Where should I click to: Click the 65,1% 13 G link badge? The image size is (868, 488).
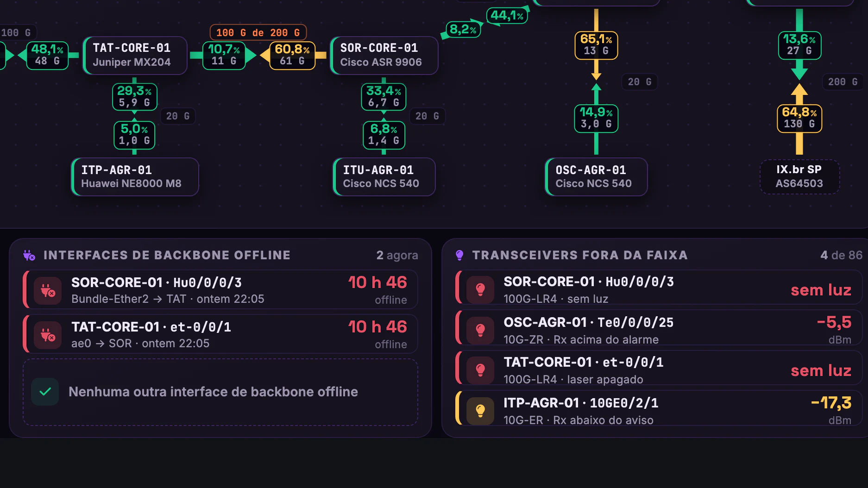point(596,45)
